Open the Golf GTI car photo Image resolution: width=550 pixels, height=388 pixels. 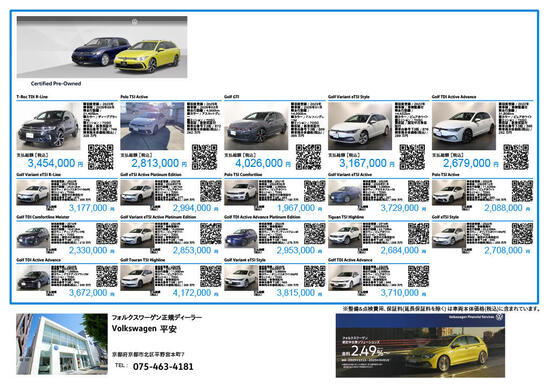click(x=256, y=126)
